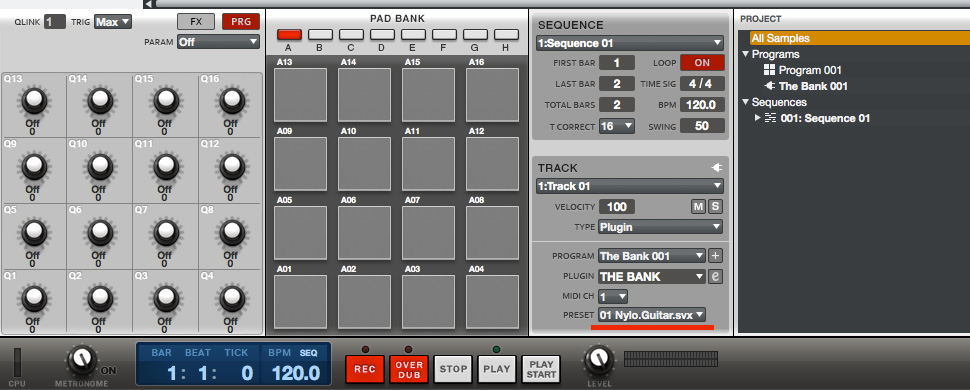Select pad bank C
The image size is (970, 390).
pos(351,35)
